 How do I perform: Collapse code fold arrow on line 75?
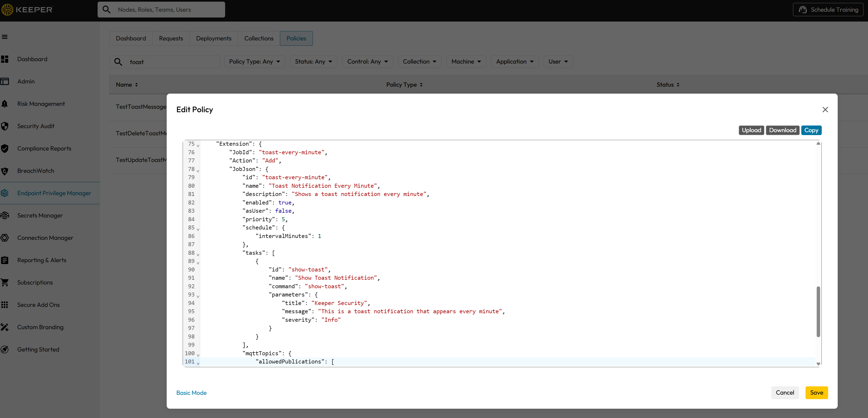click(x=198, y=146)
